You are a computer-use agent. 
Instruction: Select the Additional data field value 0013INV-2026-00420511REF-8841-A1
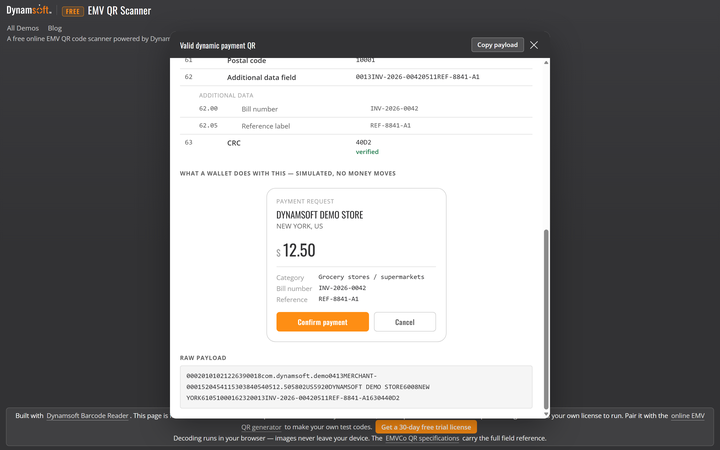click(x=417, y=77)
